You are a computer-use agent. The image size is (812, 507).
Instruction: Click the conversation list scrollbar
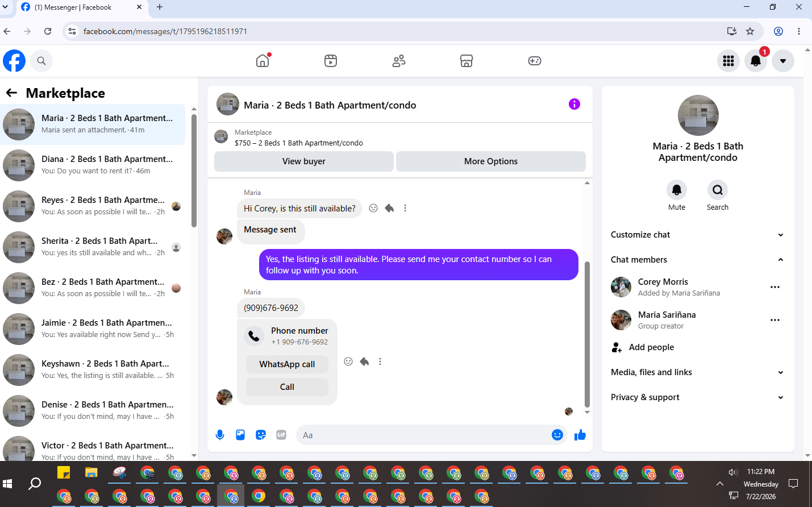pyautogui.click(x=194, y=171)
